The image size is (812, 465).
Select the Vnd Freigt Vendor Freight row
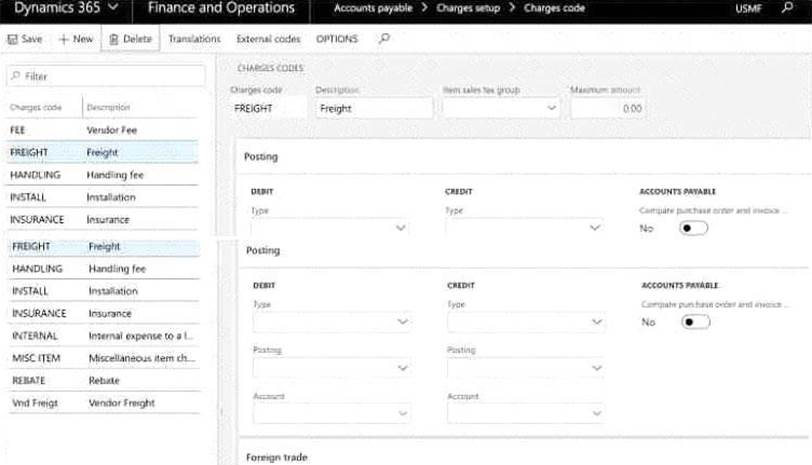(x=100, y=403)
